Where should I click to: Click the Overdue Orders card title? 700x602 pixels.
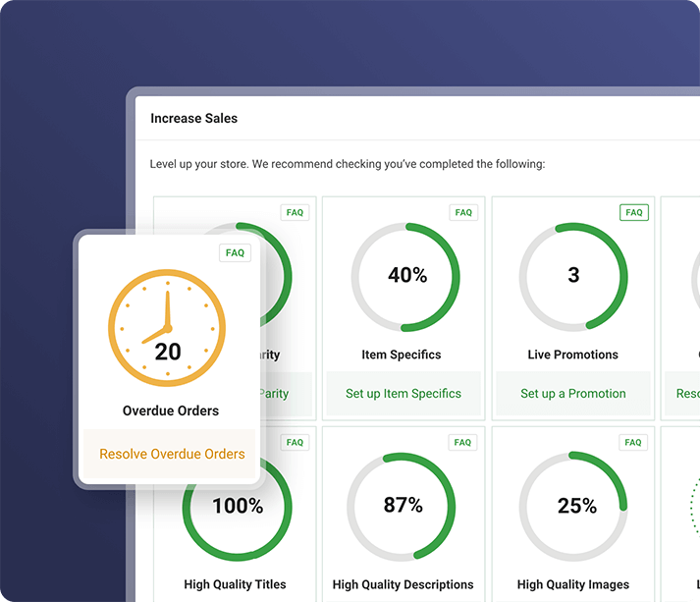click(171, 410)
